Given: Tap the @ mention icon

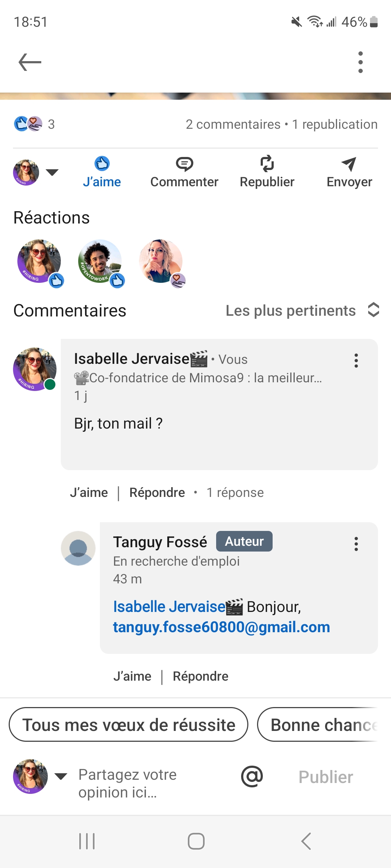Looking at the screenshot, I should coord(252,776).
